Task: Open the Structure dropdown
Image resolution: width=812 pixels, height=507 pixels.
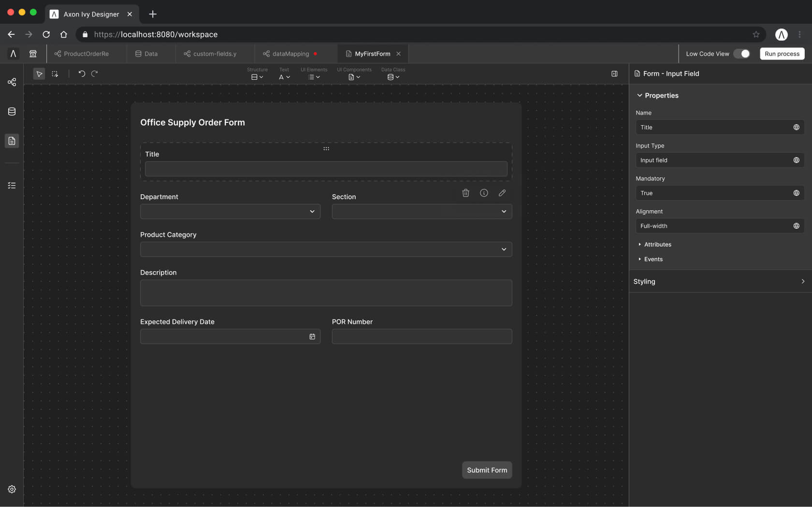Action: point(257,73)
